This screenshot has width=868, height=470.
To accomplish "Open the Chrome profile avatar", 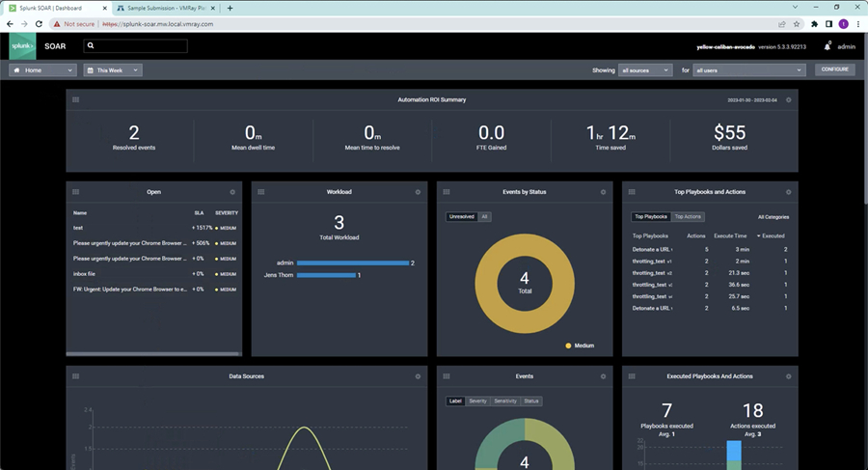I will tap(843, 24).
